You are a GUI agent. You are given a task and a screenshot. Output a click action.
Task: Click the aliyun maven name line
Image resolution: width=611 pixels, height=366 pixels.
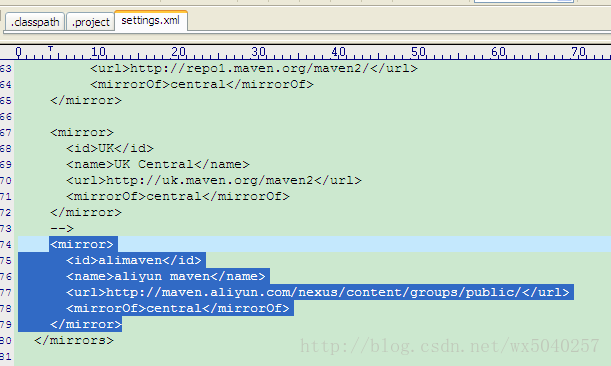[x=166, y=276]
